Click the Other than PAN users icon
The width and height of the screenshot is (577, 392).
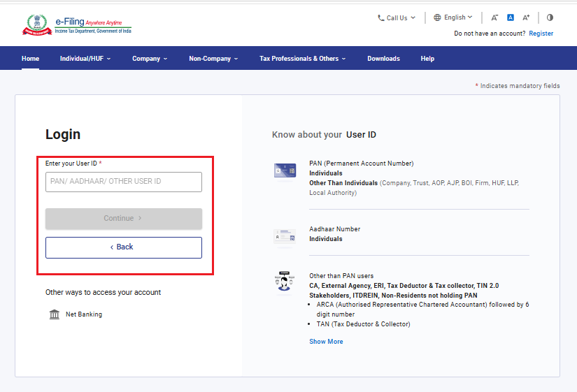pyautogui.click(x=285, y=282)
